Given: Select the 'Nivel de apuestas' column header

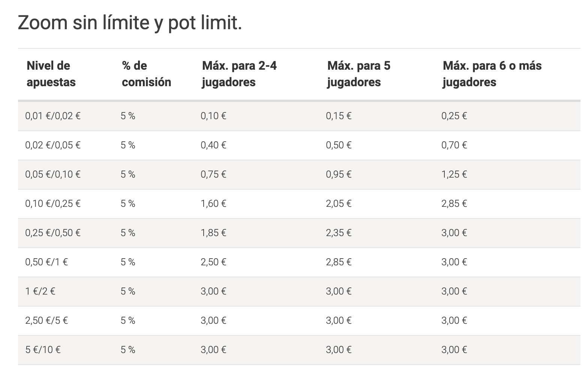Looking at the screenshot, I should click(51, 74).
